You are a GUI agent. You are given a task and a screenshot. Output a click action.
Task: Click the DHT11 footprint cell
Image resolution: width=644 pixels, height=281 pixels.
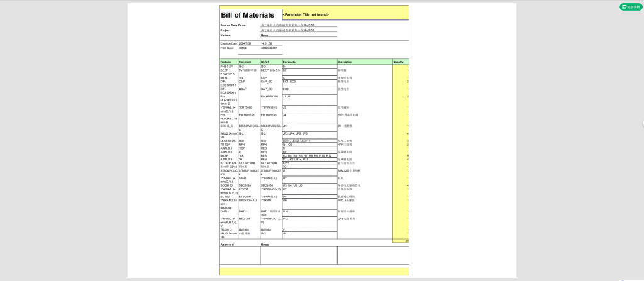[225, 211]
